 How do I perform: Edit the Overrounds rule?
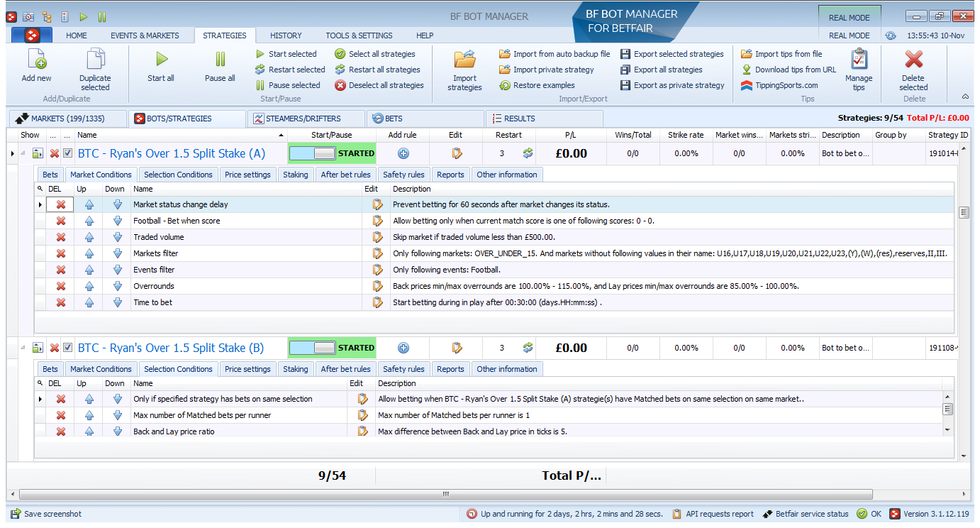click(x=377, y=286)
